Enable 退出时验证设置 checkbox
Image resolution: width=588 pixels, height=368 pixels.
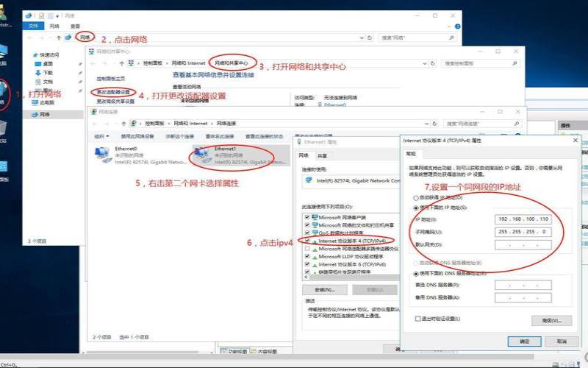coord(417,319)
